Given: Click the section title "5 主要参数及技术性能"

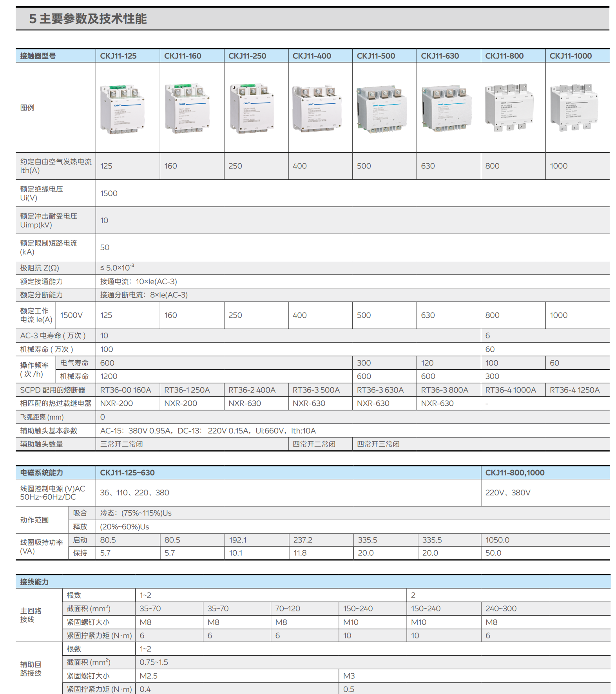Looking at the screenshot, I should point(88,19).
